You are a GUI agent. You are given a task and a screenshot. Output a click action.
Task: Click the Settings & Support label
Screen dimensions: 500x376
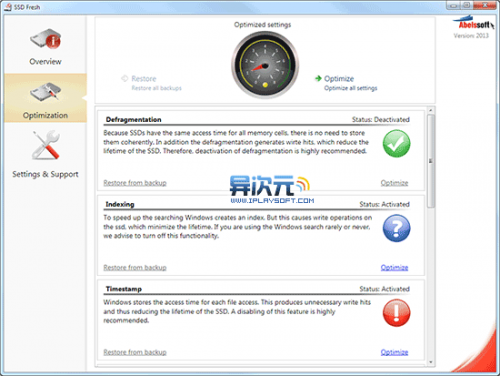[45, 174]
